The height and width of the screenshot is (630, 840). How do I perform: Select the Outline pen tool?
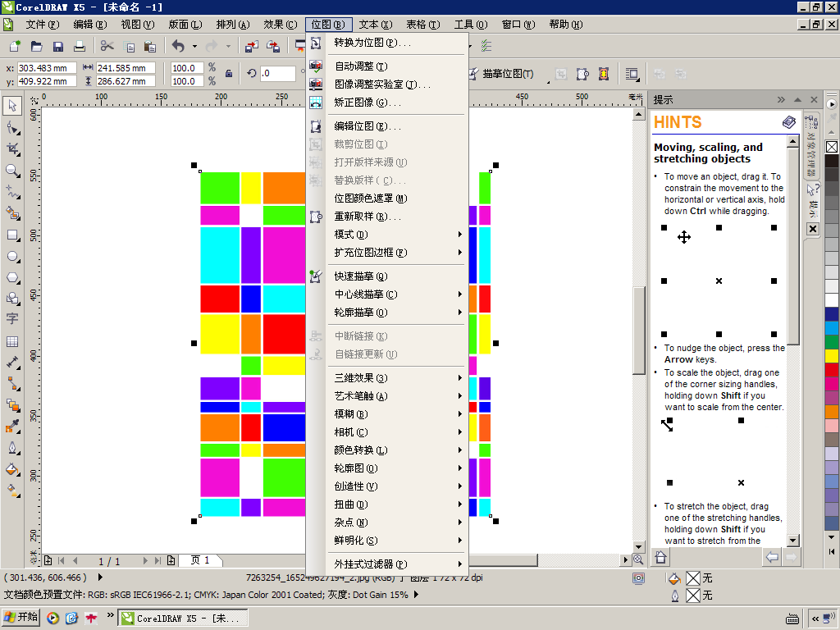click(x=12, y=448)
